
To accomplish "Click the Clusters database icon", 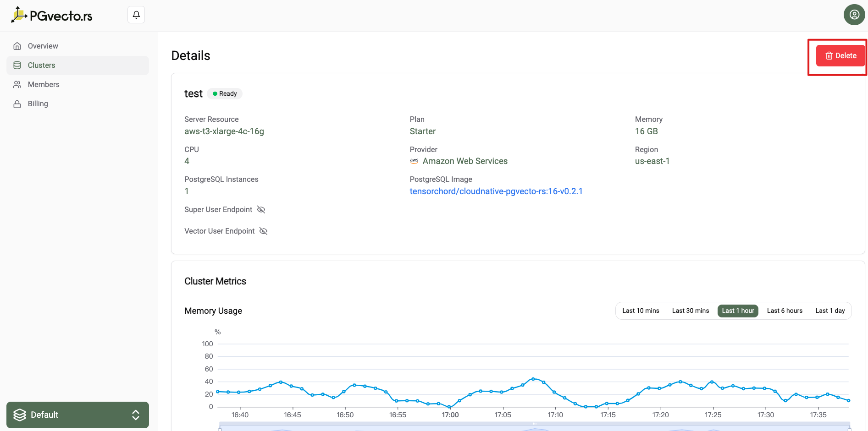I will (17, 65).
